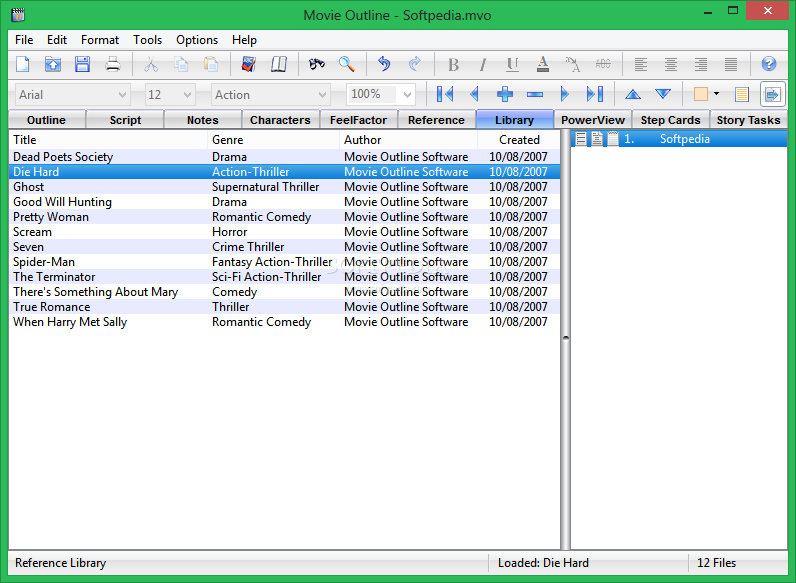Image resolution: width=796 pixels, height=583 pixels.
Task: Center align text
Action: (x=671, y=64)
